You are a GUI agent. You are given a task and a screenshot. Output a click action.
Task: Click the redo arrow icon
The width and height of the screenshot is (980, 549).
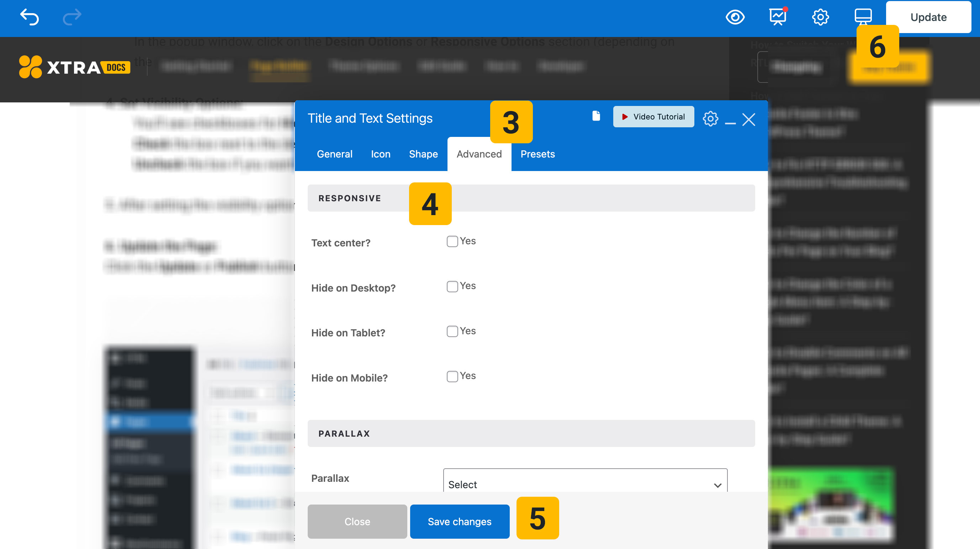tap(72, 17)
